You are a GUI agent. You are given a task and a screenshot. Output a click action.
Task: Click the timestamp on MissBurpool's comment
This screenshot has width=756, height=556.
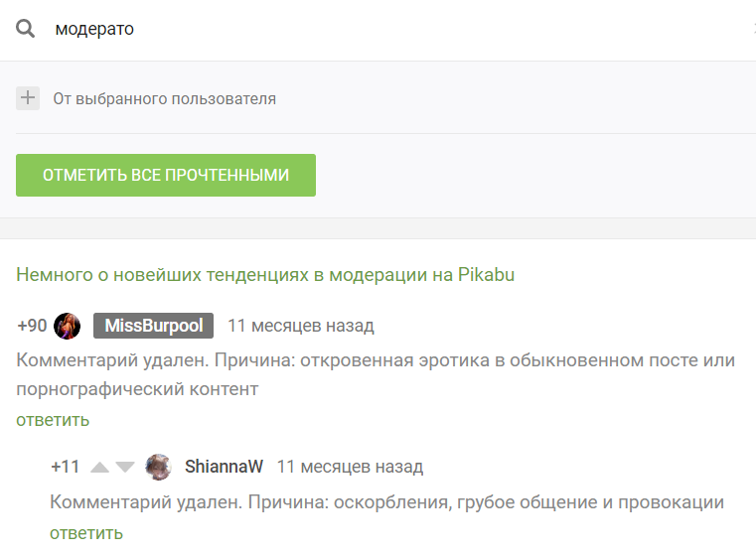tap(301, 326)
